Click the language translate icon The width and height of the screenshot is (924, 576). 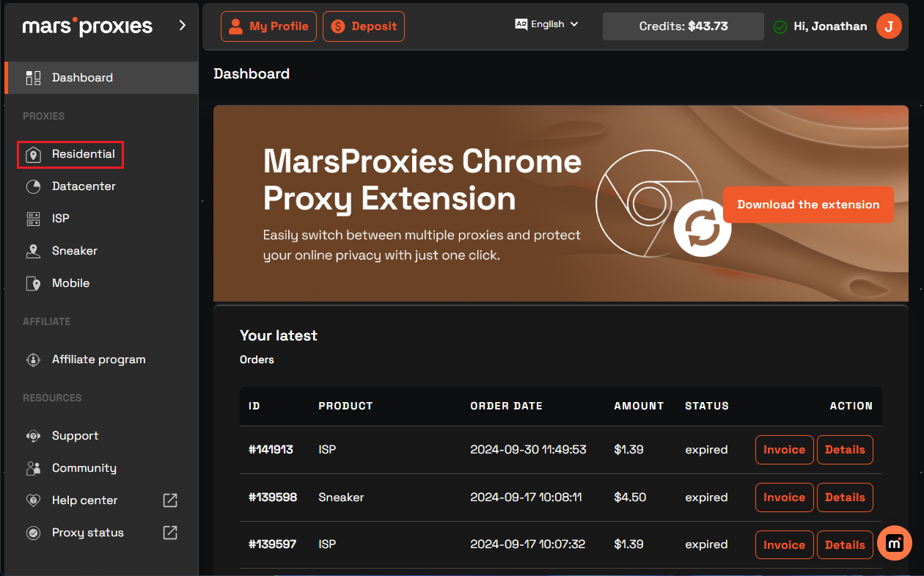pyautogui.click(x=521, y=24)
